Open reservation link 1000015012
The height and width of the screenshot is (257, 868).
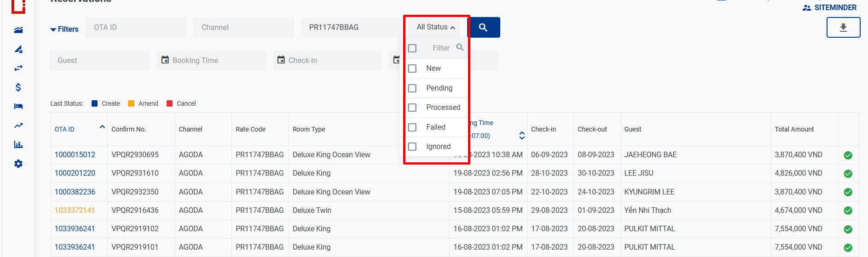75,155
